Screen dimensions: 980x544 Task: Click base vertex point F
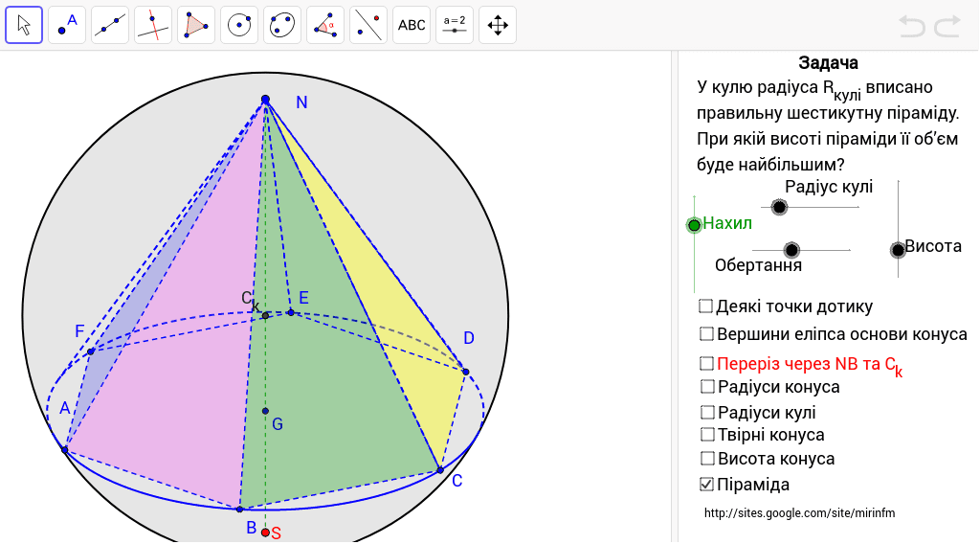pos(91,351)
